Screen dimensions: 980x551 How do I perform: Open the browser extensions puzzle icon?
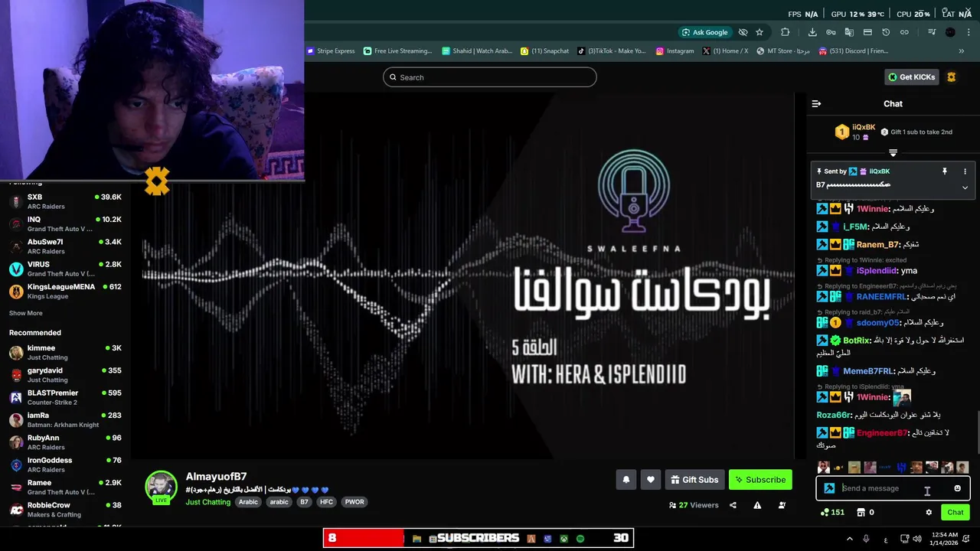point(785,32)
